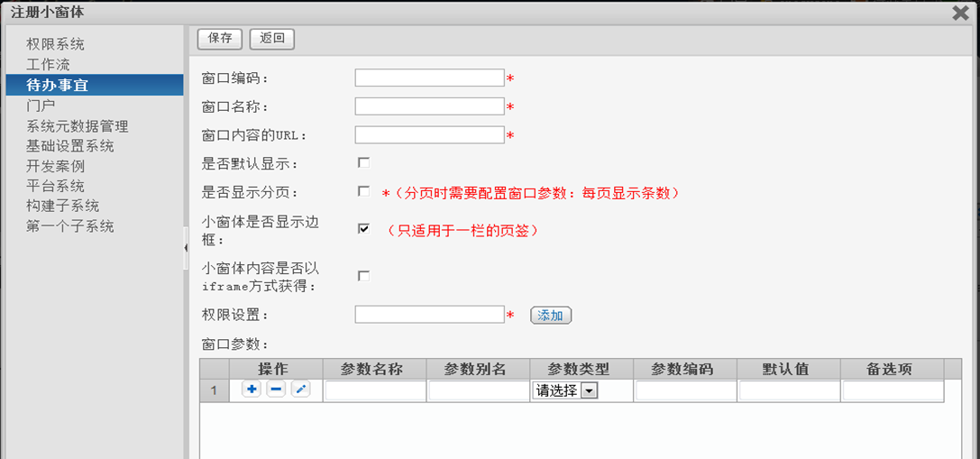The width and height of the screenshot is (980, 459).
Task: Click the 参数别名 column header
Action: 478,369
